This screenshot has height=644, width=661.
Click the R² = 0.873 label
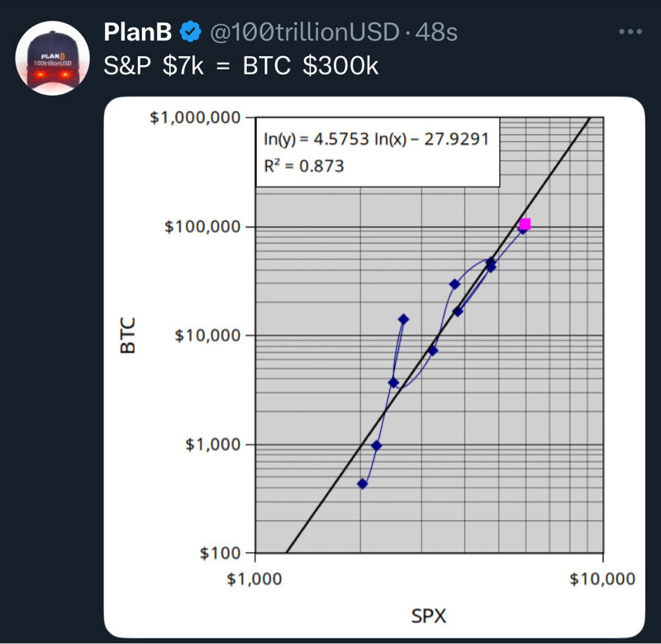pos(303,166)
